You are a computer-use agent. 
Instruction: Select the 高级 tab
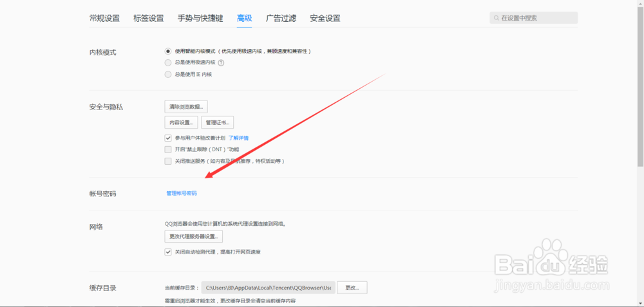click(x=244, y=18)
